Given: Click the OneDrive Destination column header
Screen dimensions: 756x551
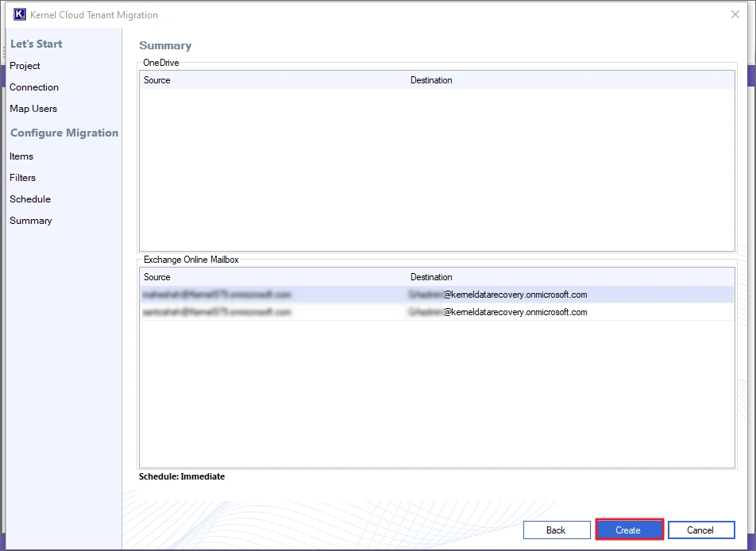Looking at the screenshot, I should pyautogui.click(x=431, y=80).
